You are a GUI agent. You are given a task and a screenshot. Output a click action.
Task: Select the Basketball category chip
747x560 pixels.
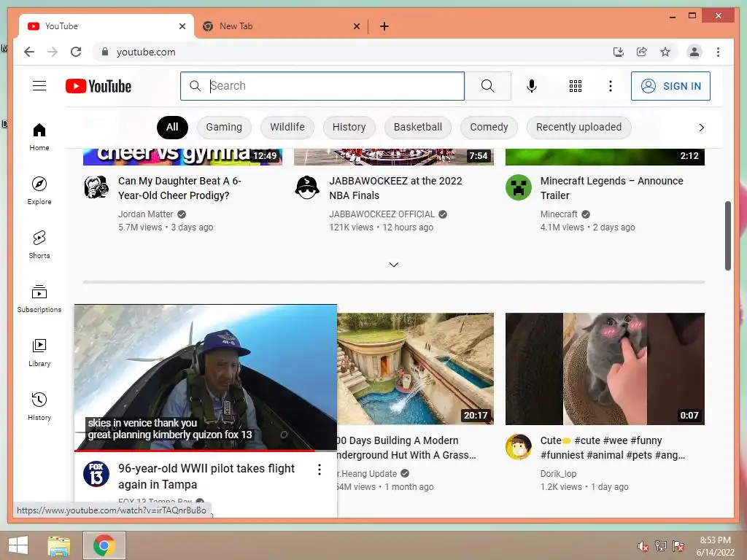418,127
